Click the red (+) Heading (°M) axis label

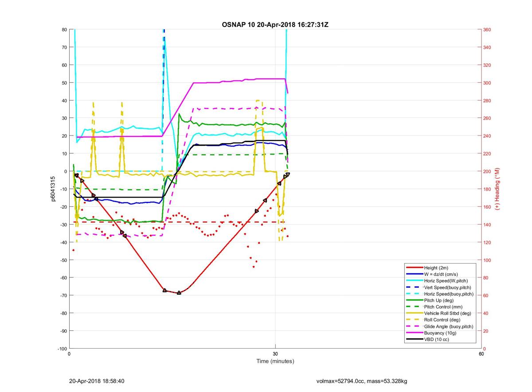pyautogui.click(x=497, y=189)
